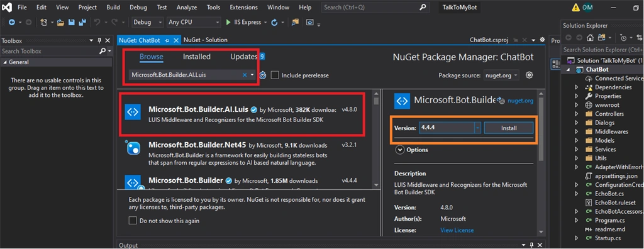Click the browser refresh icon after IIS Express
The width and height of the screenshot is (644, 249).
point(274,22)
